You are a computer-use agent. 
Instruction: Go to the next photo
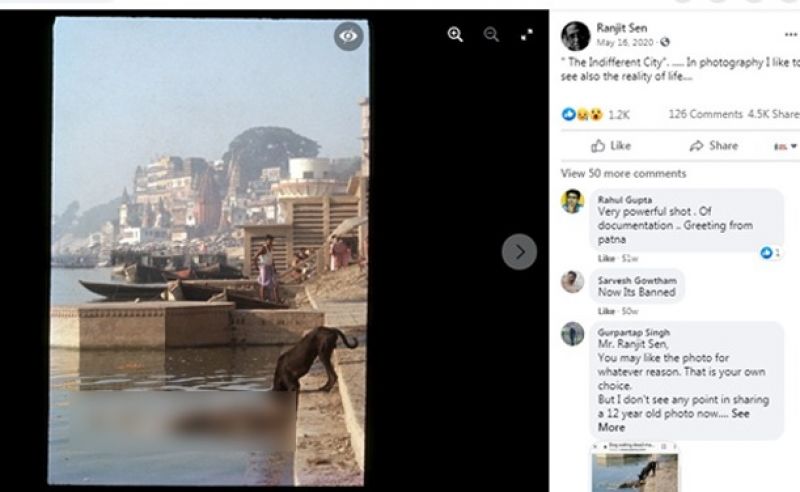(x=518, y=252)
